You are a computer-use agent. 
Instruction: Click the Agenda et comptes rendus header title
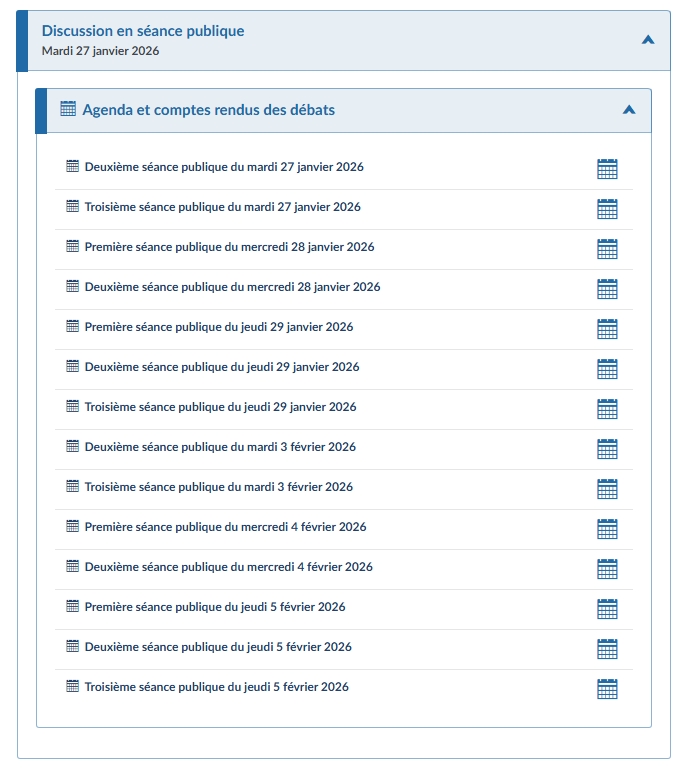(x=208, y=110)
